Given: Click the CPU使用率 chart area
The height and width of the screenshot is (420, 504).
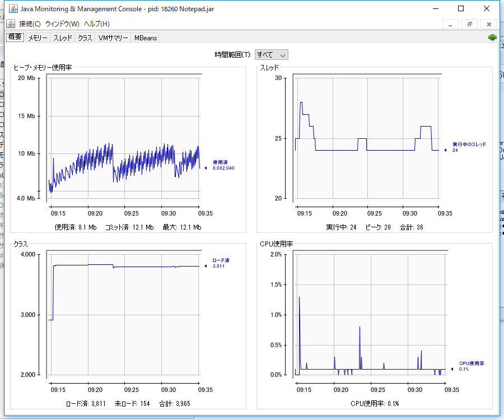Looking at the screenshot, I should 370,314.
